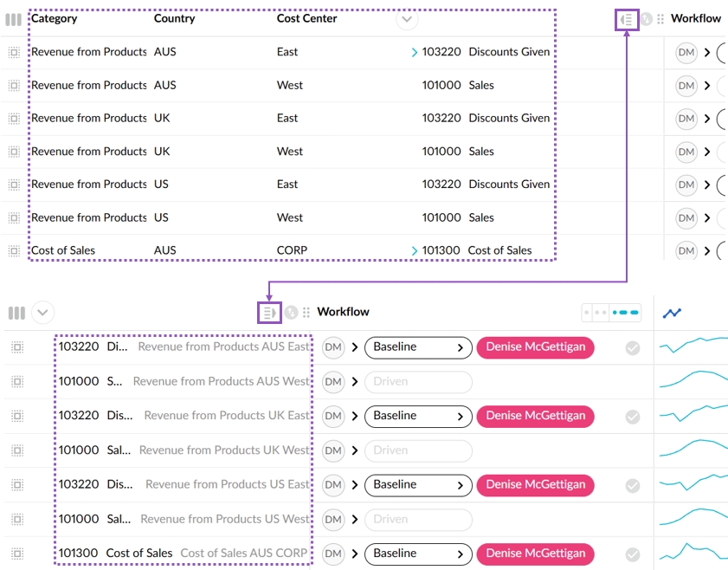This screenshot has width=728, height=570.
Task: Click the trend line chart icon in the lower header
Action: tap(672, 313)
